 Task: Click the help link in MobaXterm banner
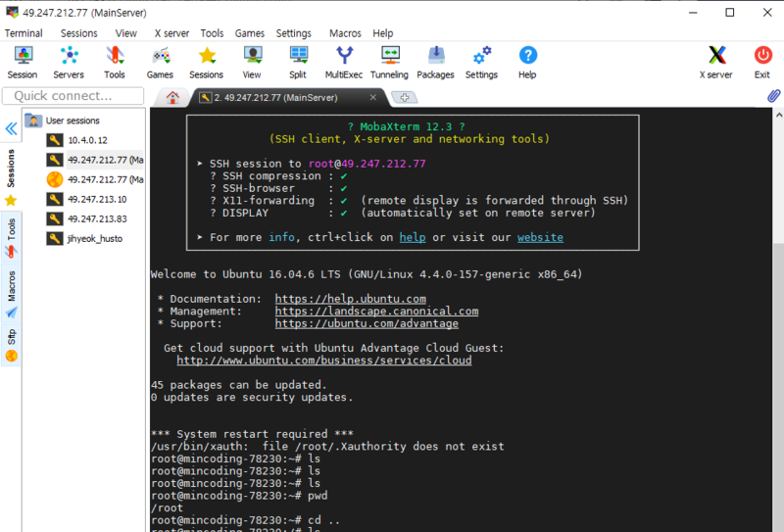click(413, 237)
